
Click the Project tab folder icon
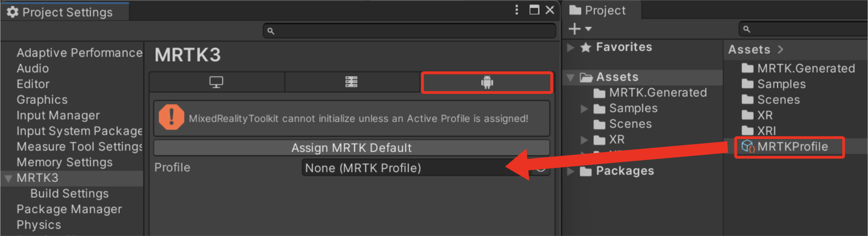[x=575, y=10]
